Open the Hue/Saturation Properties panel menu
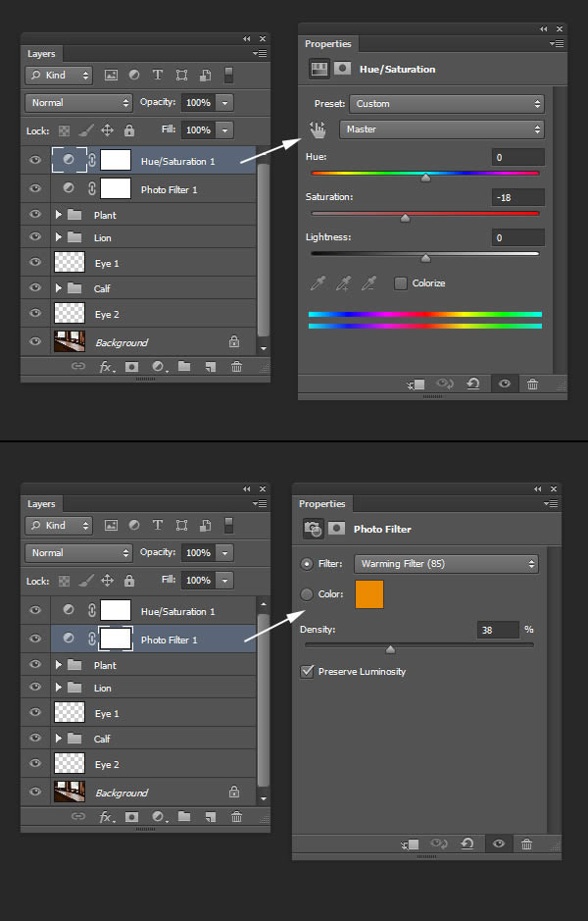Image resolution: width=588 pixels, height=921 pixels. pos(557,43)
